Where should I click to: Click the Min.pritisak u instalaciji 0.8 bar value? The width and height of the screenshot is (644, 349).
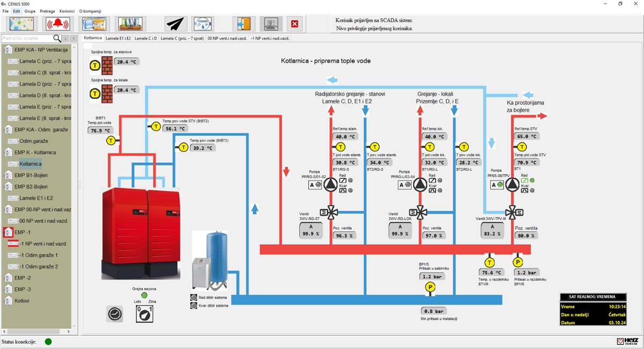tap(434, 311)
